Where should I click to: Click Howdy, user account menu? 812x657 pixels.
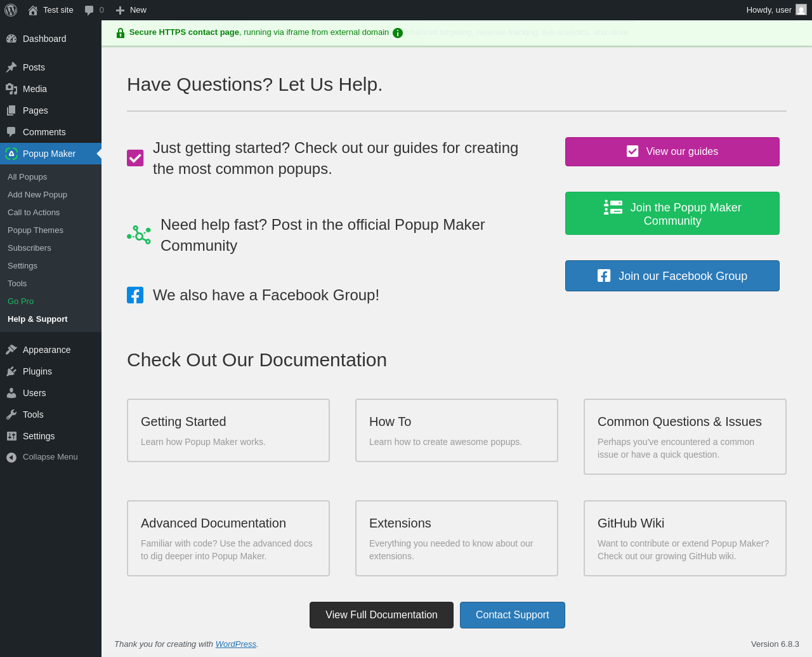(x=776, y=10)
